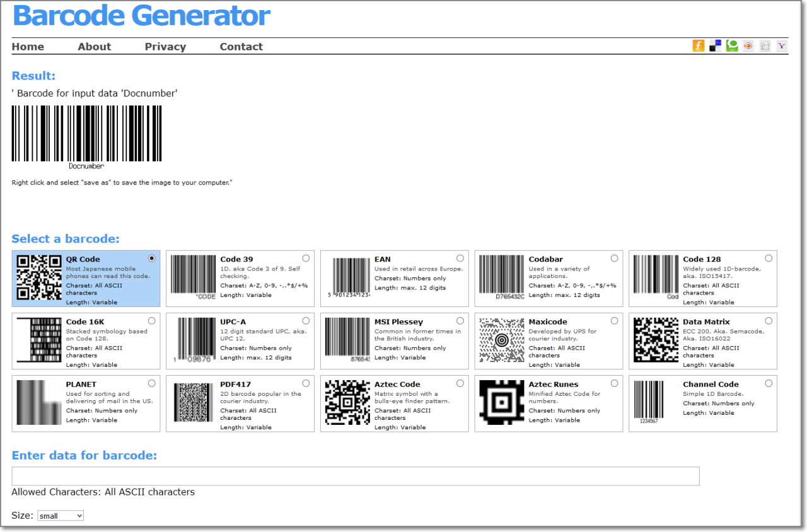Click the Code 128 barcode sample image
Screen dimensions: 807x532
656,277
